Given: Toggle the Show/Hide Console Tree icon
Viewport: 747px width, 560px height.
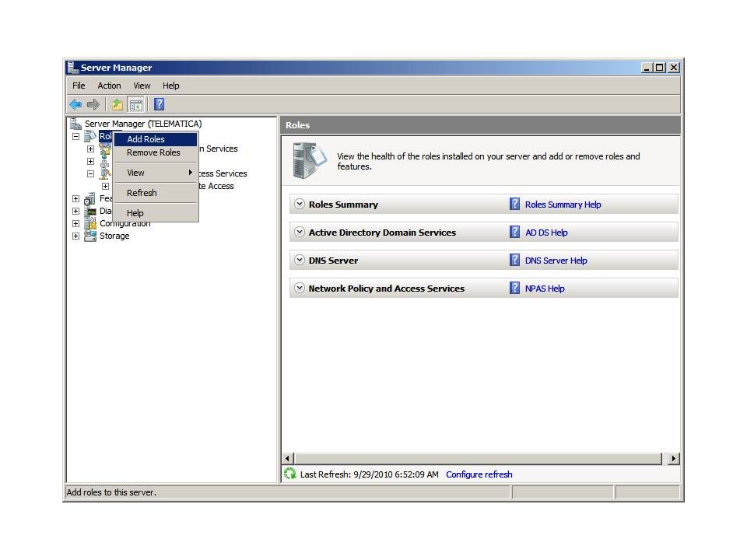Looking at the screenshot, I should click(x=135, y=104).
